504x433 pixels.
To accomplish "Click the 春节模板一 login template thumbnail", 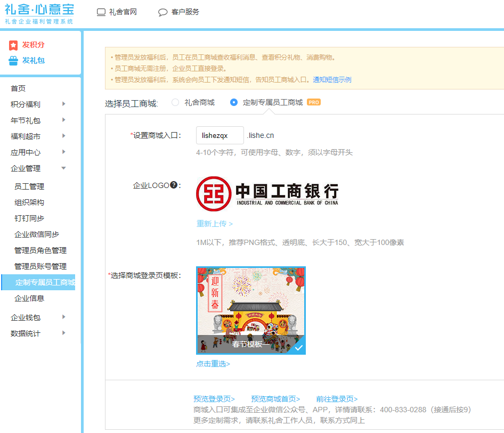I will pyautogui.click(x=251, y=310).
